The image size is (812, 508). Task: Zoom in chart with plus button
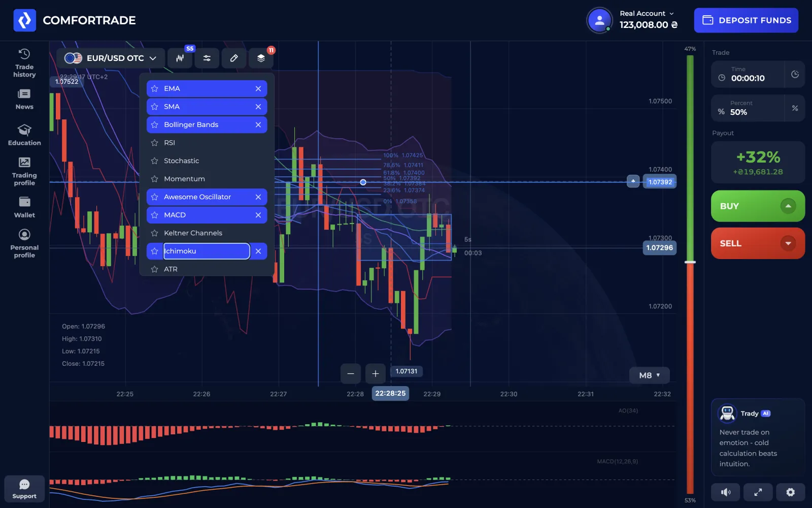pos(376,374)
